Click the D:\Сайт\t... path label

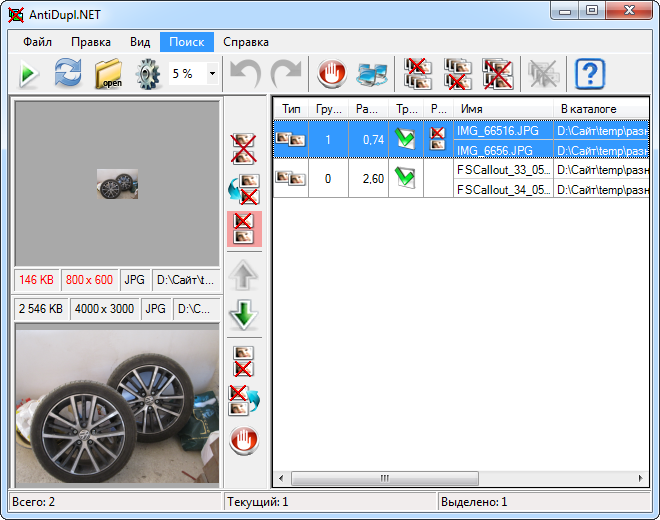[x=185, y=280]
